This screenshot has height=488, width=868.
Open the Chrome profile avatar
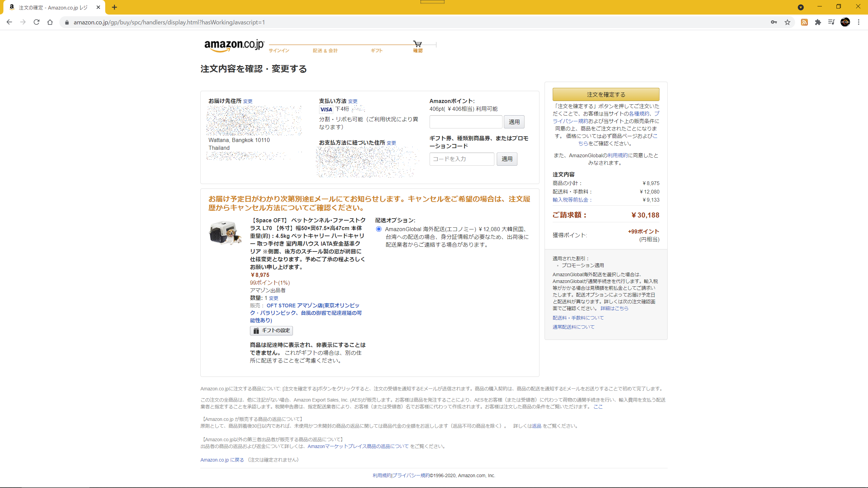pos(845,22)
